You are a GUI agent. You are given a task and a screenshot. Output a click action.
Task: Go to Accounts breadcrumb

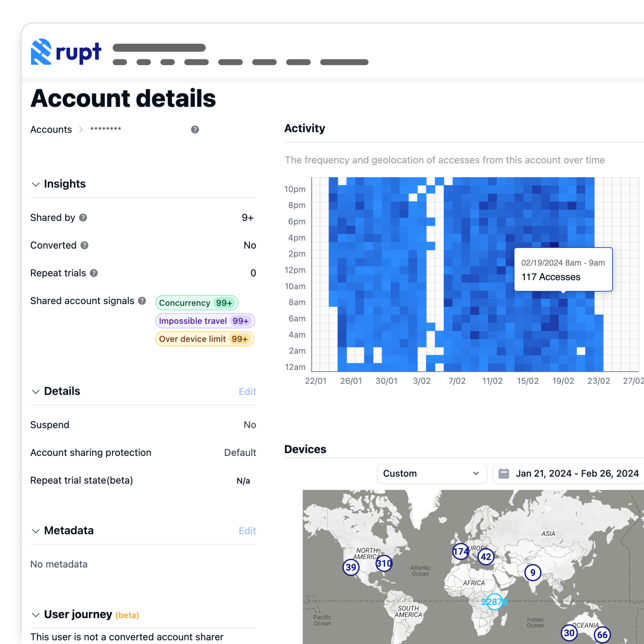pos(51,129)
